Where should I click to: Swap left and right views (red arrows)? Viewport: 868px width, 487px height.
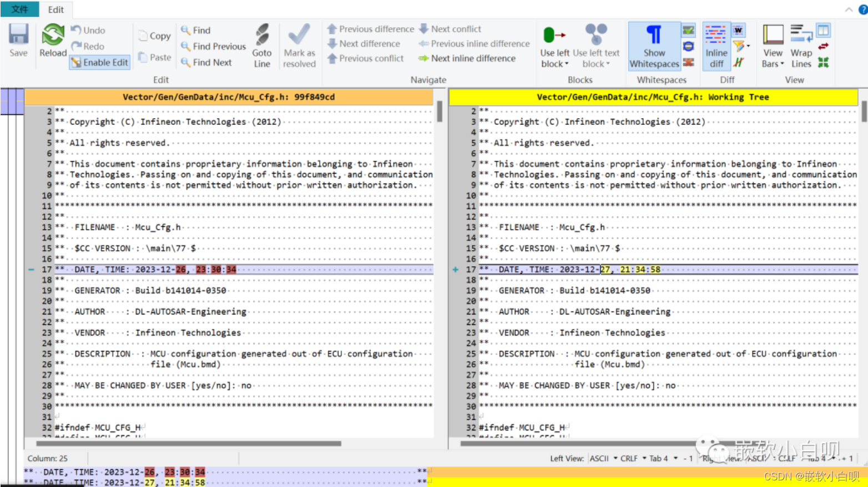(824, 46)
